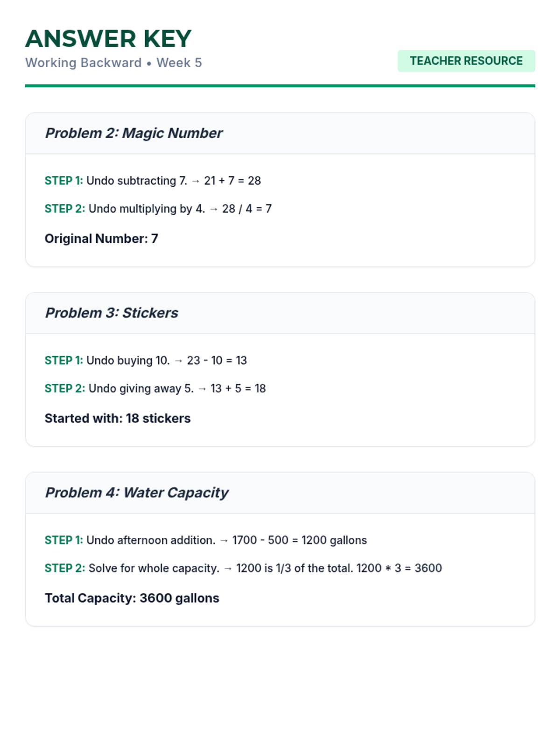Click the Problem 2: Magic Number header
560x747 pixels.
pyautogui.click(x=133, y=133)
